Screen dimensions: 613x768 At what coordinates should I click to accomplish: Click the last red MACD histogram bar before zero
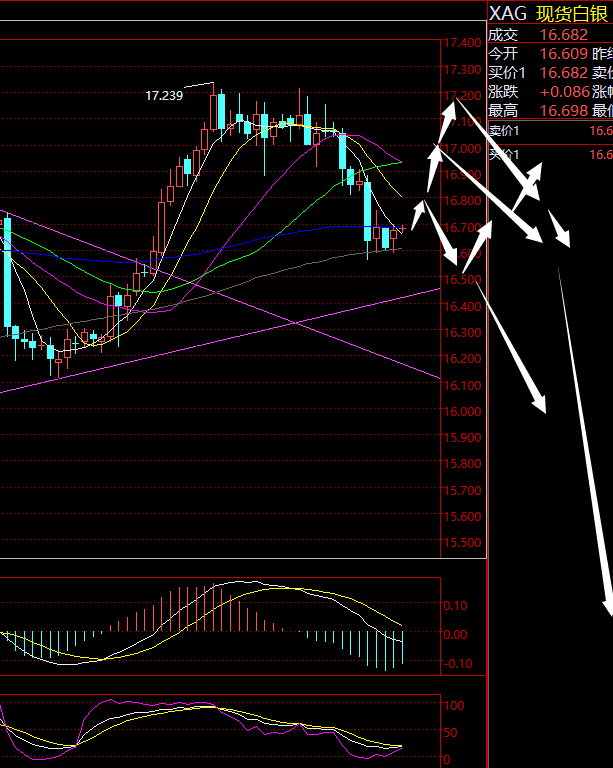282,629
